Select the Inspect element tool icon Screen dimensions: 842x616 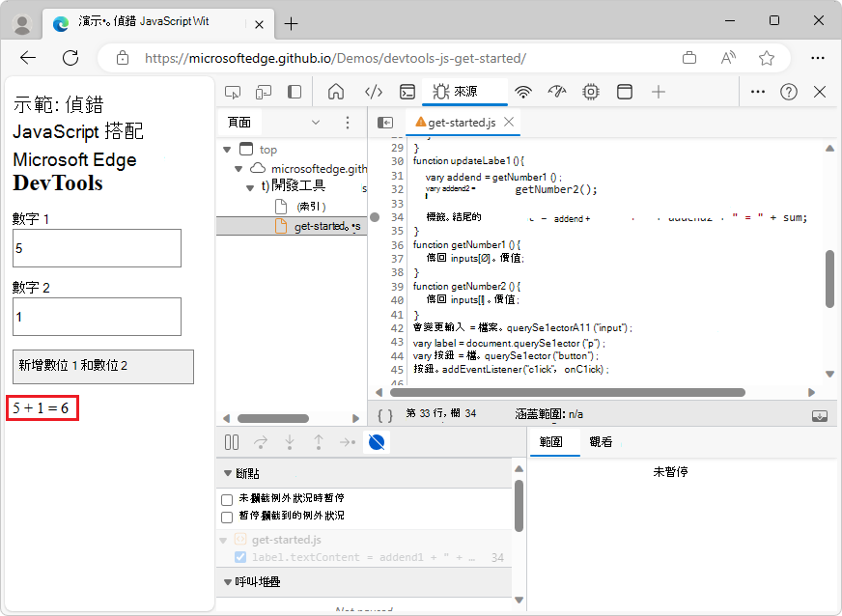(232, 91)
